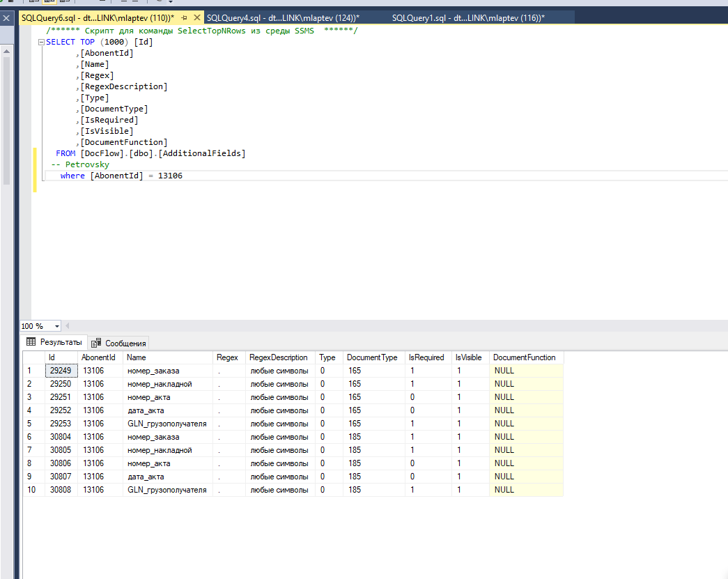
Task: Place cursor after 13106 in the where clause
Action: pyautogui.click(x=183, y=176)
